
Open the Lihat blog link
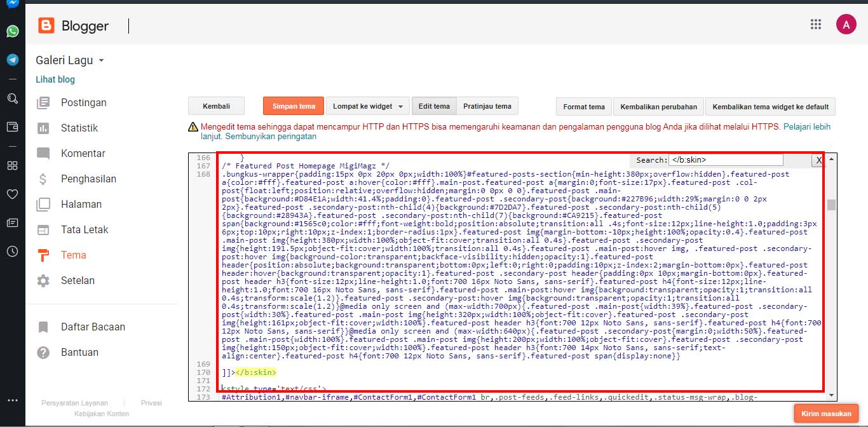pos(55,79)
